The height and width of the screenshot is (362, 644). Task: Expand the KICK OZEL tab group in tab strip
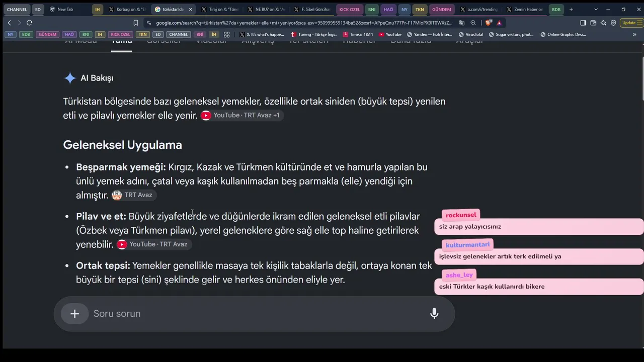click(350, 10)
